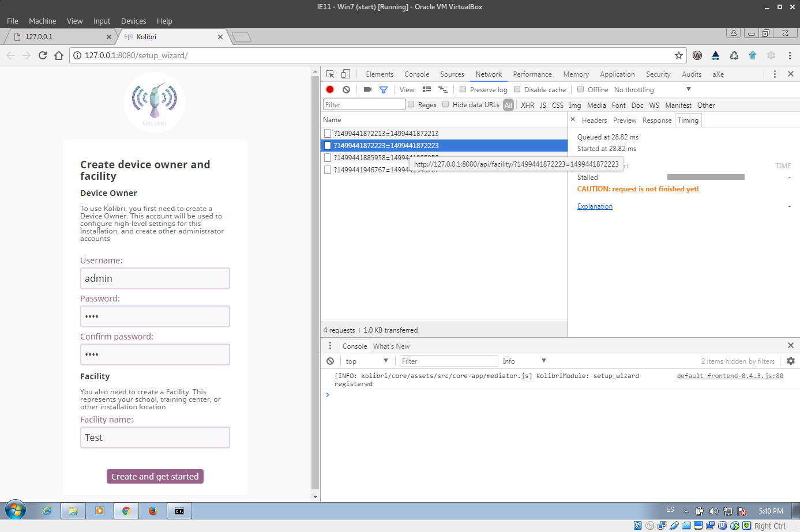Toggle the device toolbar icon

click(x=345, y=74)
